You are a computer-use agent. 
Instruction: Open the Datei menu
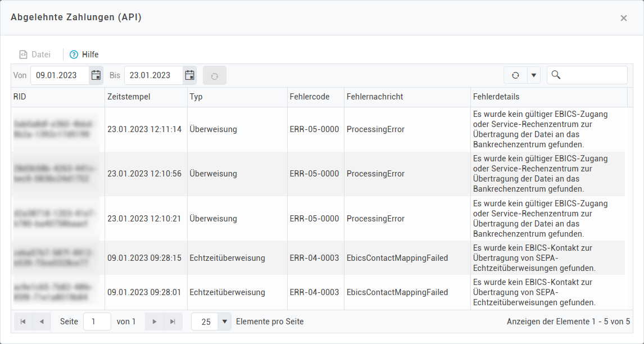point(35,55)
